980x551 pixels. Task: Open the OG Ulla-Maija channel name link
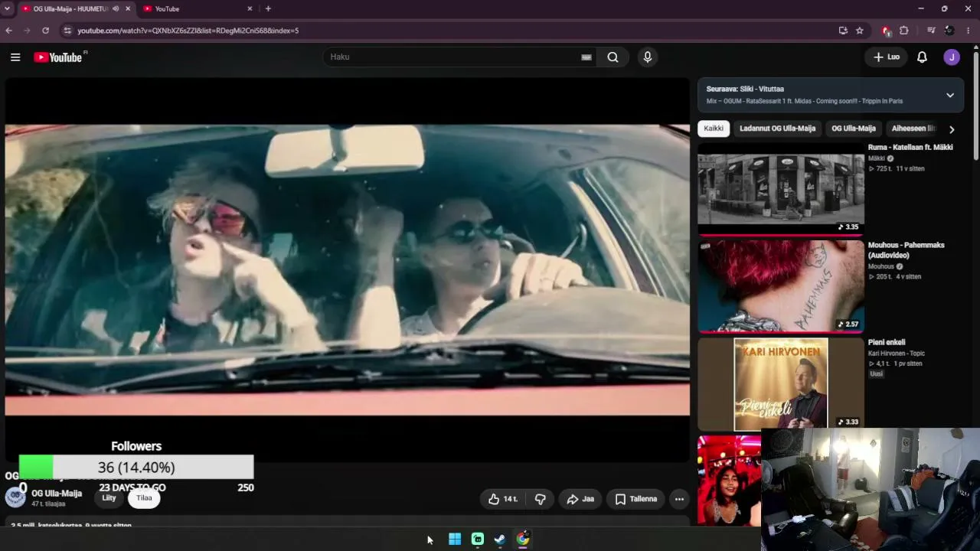tap(57, 494)
